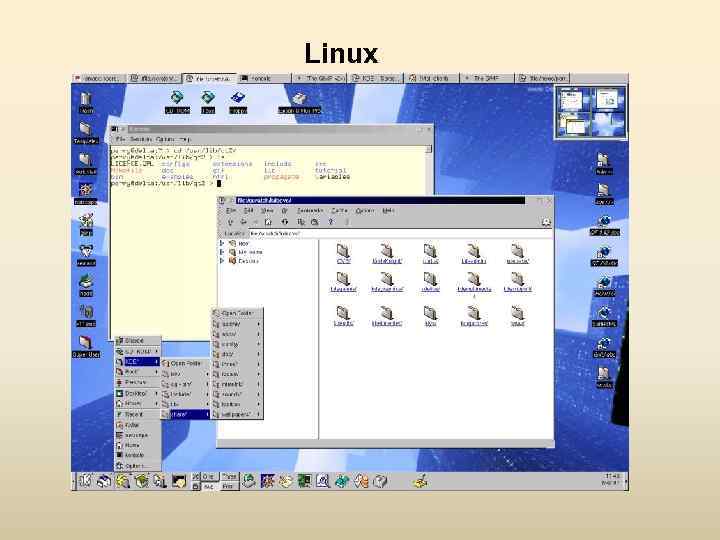The width and height of the screenshot is (720, 540).
Task: Expand the Desktop tree node
Action: (x=222, y=261)
